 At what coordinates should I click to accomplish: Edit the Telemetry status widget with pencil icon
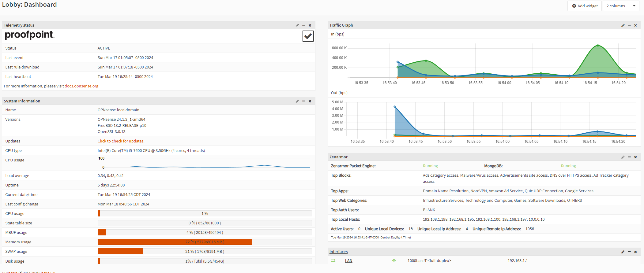click(x=297, y=25)
